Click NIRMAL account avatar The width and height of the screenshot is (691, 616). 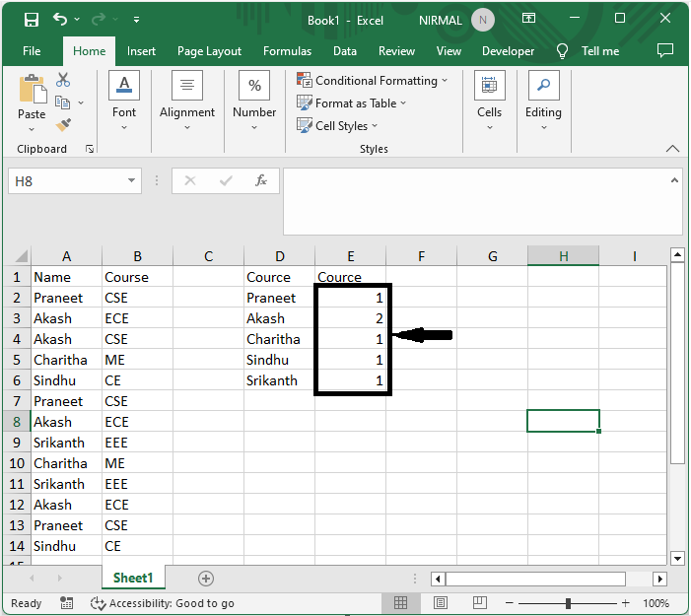coord(483,21)
